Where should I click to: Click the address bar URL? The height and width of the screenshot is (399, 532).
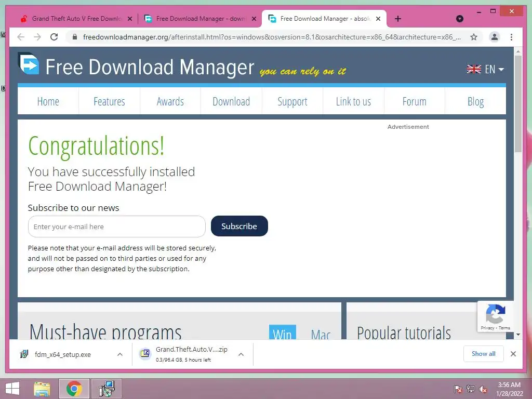(x=272, y=37)
